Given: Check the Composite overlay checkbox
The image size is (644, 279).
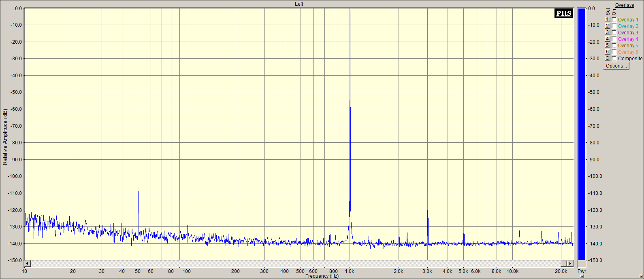Looking at the screenshot, I should pos(614,58).
